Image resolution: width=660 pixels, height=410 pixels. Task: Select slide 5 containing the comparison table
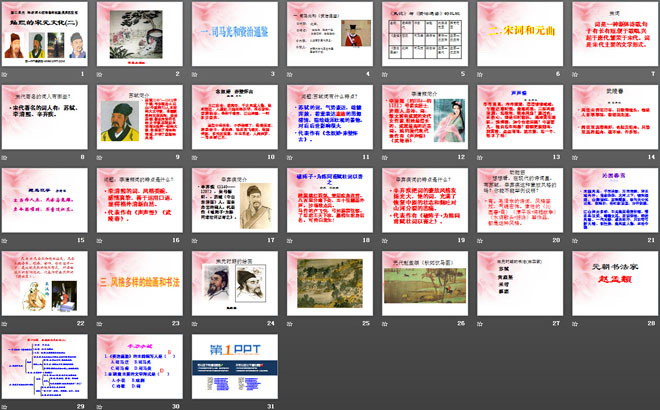click(425, 34)
